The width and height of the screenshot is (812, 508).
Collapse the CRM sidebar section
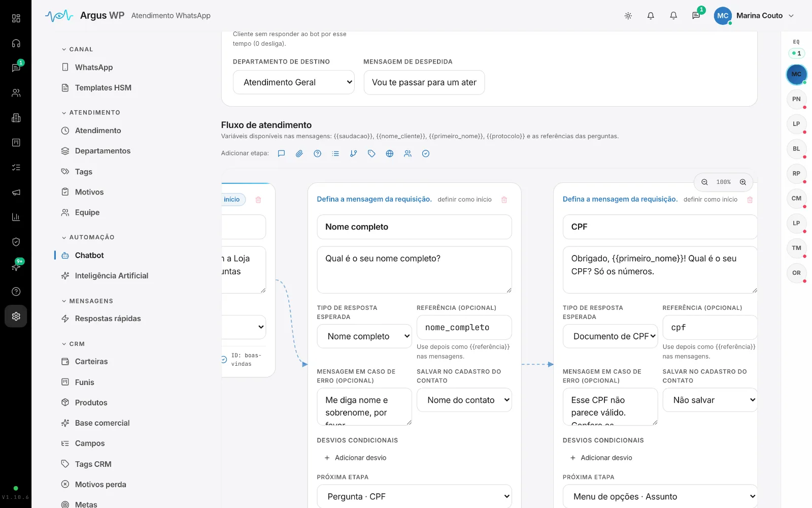[x=74, y=344]
